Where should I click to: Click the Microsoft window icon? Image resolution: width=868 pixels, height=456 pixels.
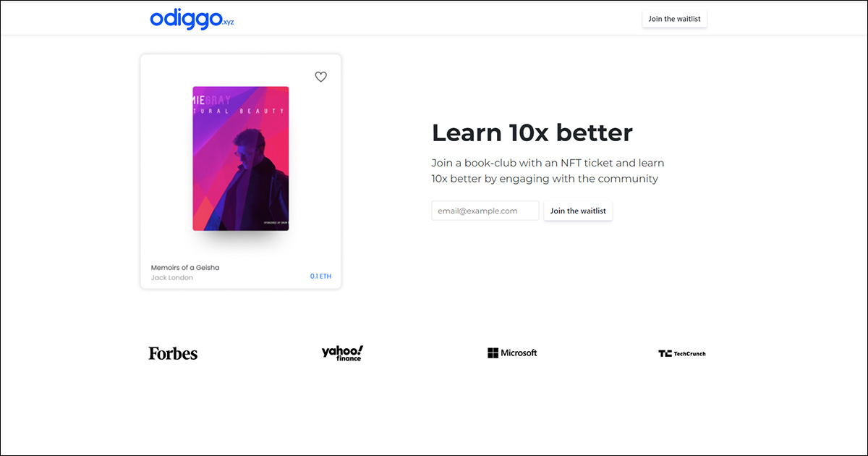493,352
